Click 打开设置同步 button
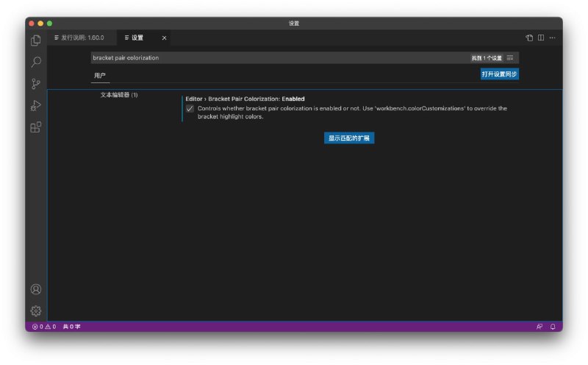The width and height of the screenshot is (588, 365). (x=500, y=74)
